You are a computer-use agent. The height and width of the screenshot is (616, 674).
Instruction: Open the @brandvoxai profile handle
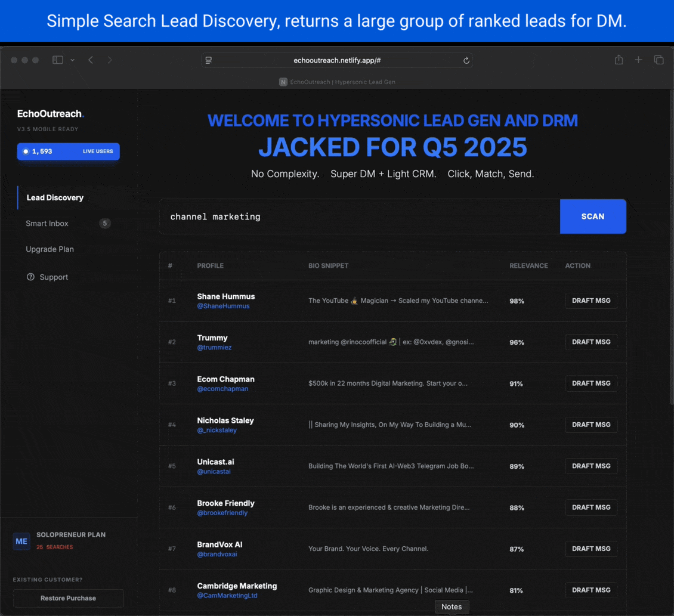tap(217, 554)
